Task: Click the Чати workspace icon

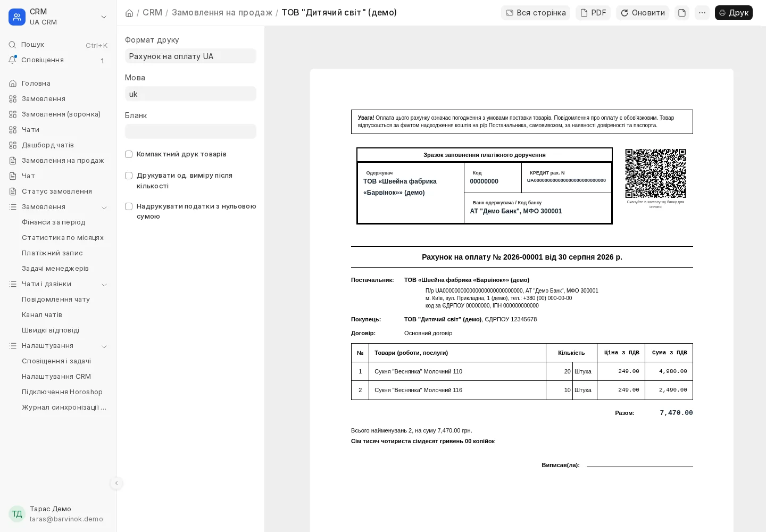Action: pos(13,130)
